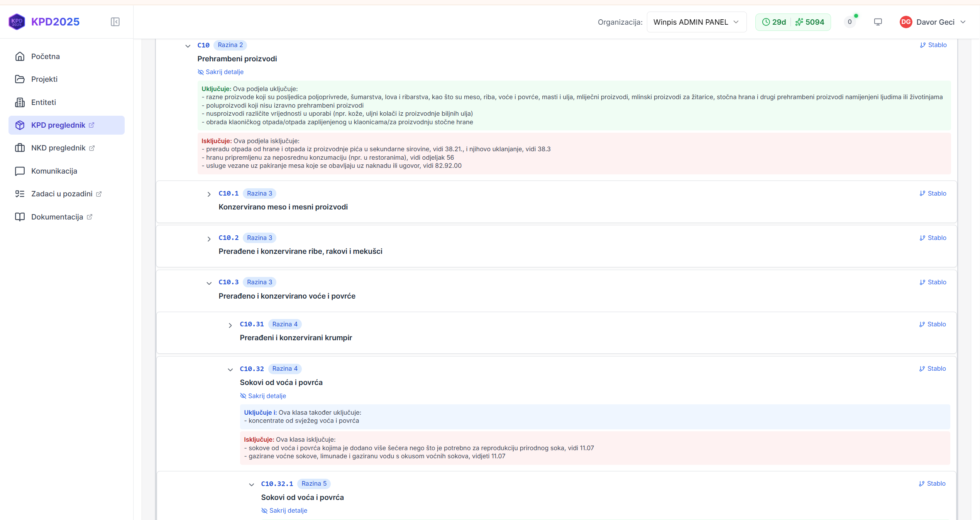Open the Winpis ADMIN PANEL organization dropdown

click(x=696, y=22)
